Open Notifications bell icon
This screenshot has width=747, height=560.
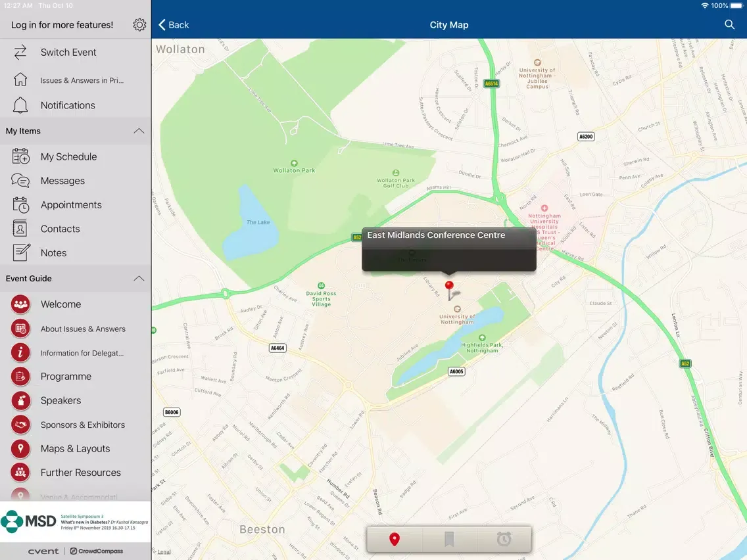click(x=20, y=105)
